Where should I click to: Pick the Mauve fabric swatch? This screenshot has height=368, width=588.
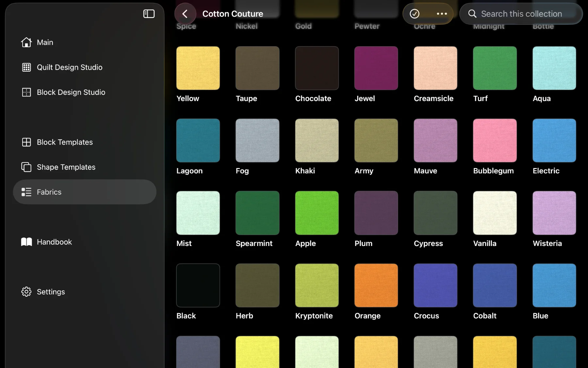435,140
